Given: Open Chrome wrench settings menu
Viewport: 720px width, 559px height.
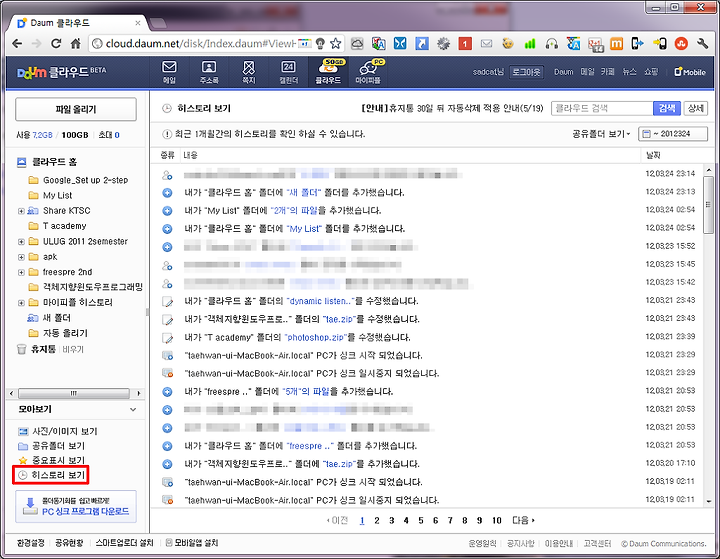Looking at the screenshot, I should 702,44.
